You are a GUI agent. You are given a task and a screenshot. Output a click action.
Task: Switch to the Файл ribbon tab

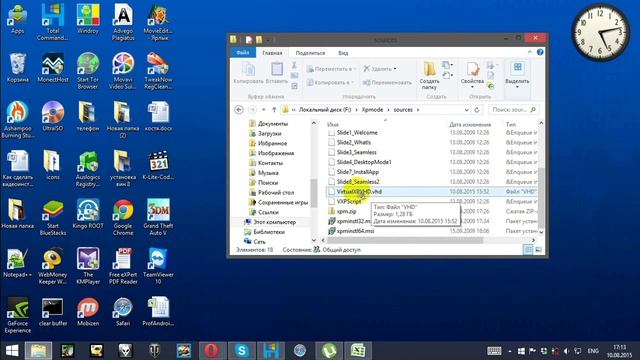point(243,53)
